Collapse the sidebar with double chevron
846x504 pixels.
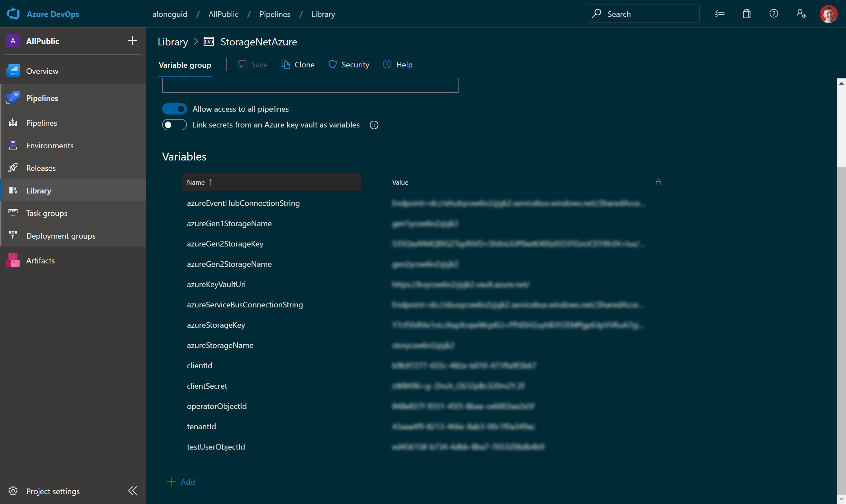(133, 491)
